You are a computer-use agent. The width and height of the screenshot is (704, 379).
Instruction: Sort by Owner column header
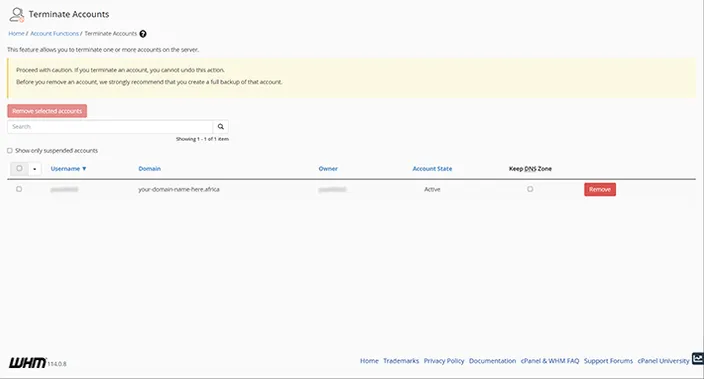point(328,169)
